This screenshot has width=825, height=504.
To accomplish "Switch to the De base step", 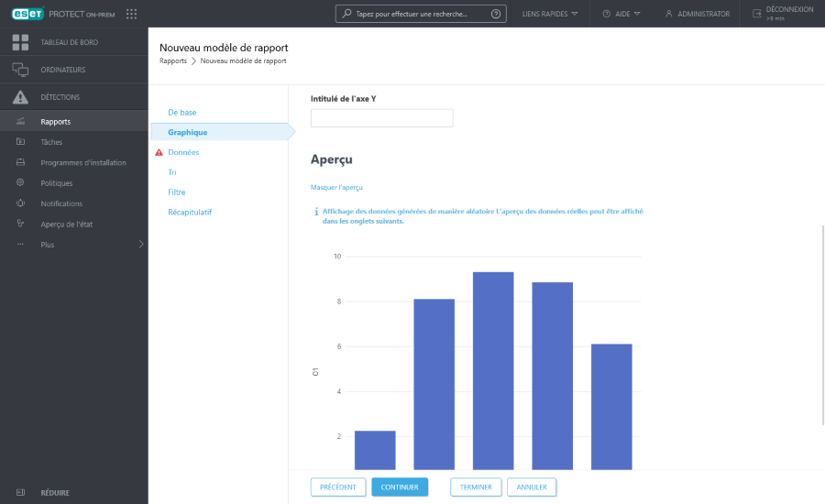I will tap(182, 112).
